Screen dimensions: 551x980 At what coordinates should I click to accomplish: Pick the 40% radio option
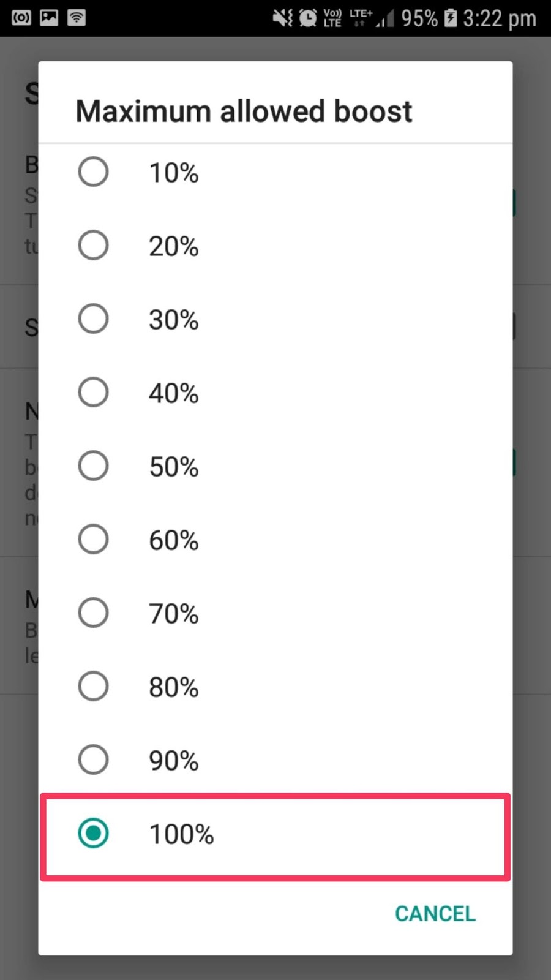coord(93,392)
